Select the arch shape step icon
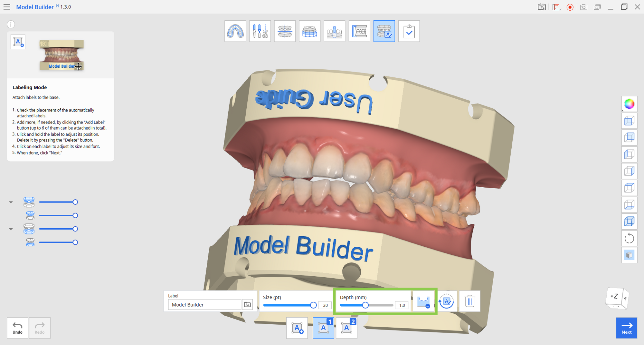The image size is (644, 345). click(235, 31)
